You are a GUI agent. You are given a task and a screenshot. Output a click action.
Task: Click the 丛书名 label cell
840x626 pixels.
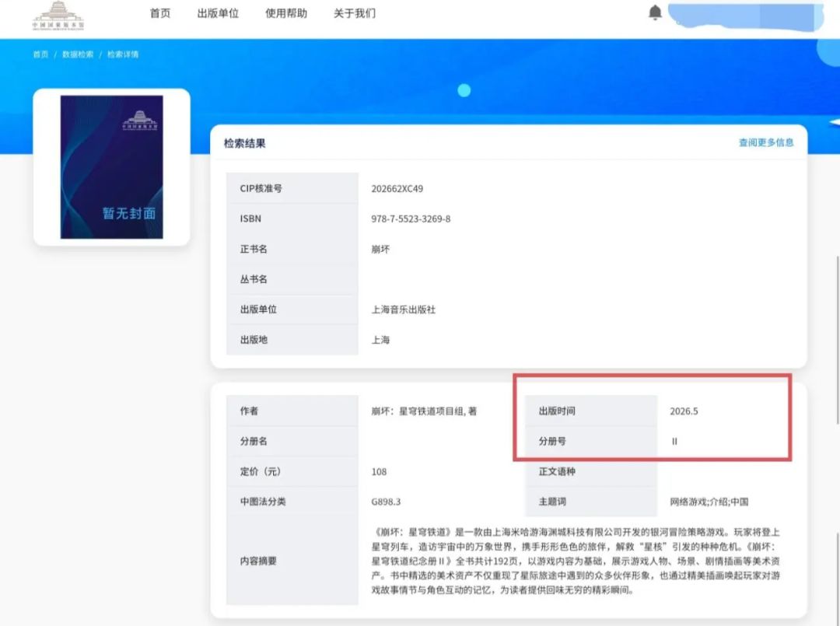pyautogui.click(x=292, y=279)
